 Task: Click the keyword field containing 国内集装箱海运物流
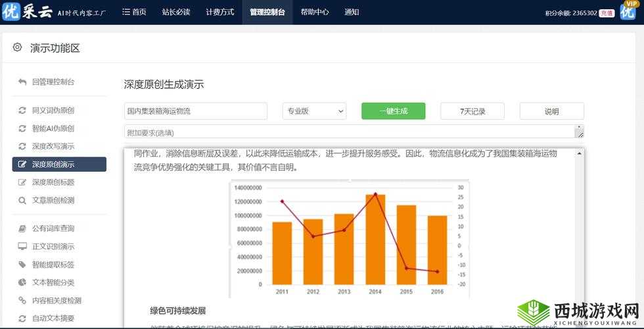pyautogui.click(x=196, y=111)
